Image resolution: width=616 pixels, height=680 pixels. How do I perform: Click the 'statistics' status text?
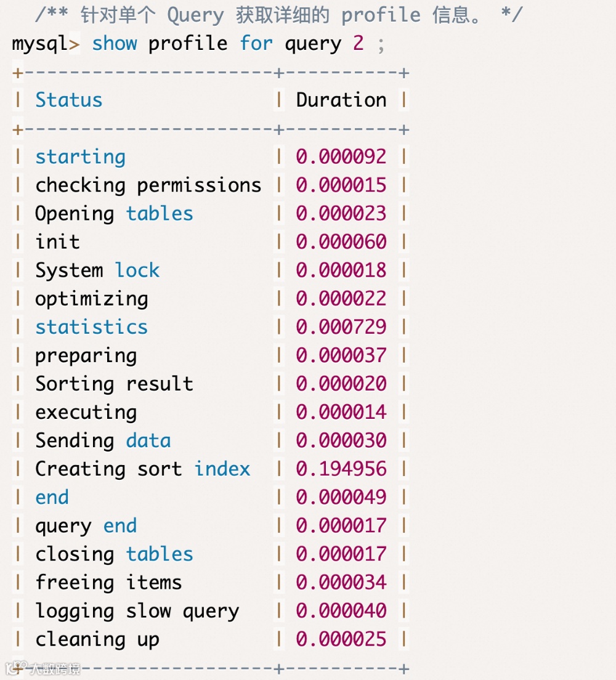pyautogui.click(x=91, y=327)
